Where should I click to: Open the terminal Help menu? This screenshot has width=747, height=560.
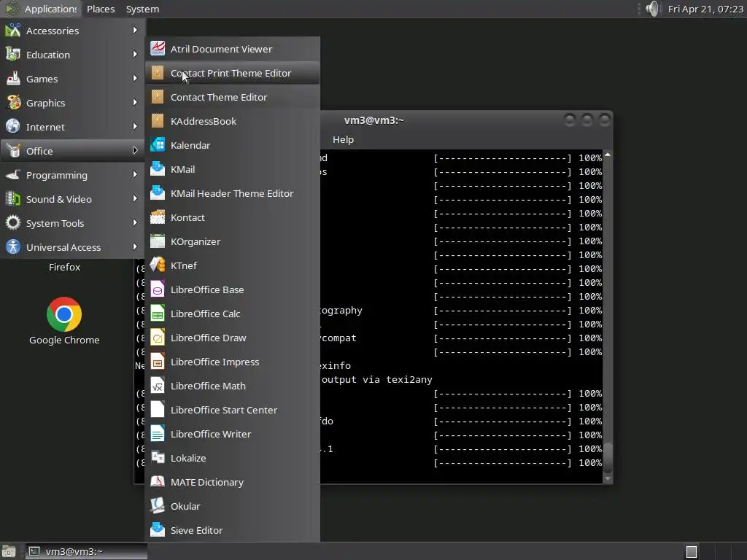pos(343,139)
